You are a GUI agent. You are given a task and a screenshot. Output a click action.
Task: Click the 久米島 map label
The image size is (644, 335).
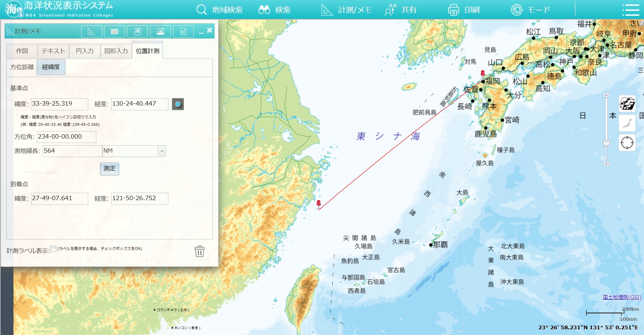point(401,241)
